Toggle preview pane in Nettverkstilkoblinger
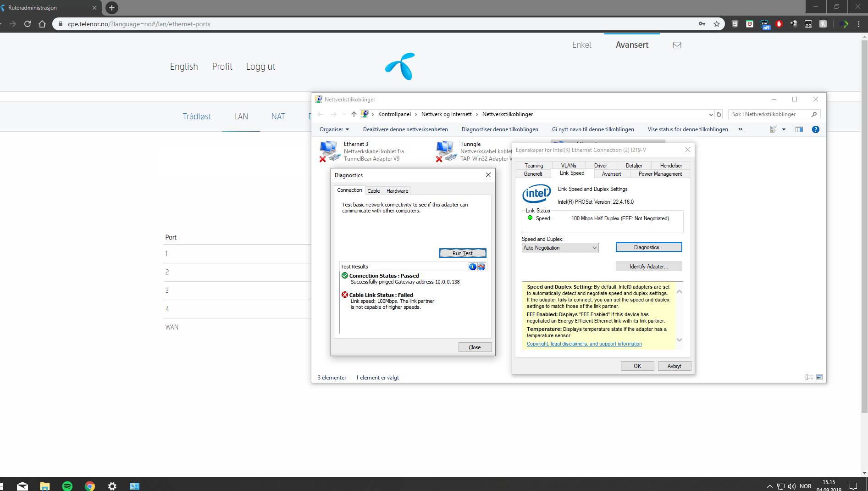868x491 pixels. (799, 129)
